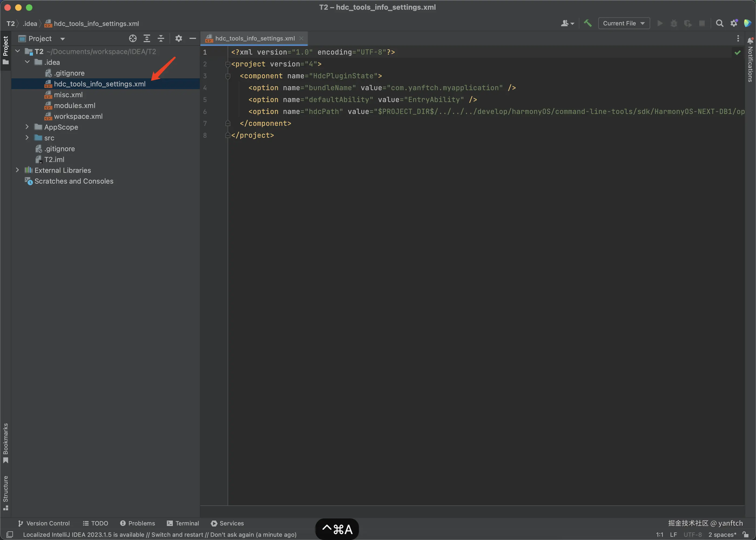Click the Build project hammer icon
The width and height of the screenshot is (756, 540).
588,23
